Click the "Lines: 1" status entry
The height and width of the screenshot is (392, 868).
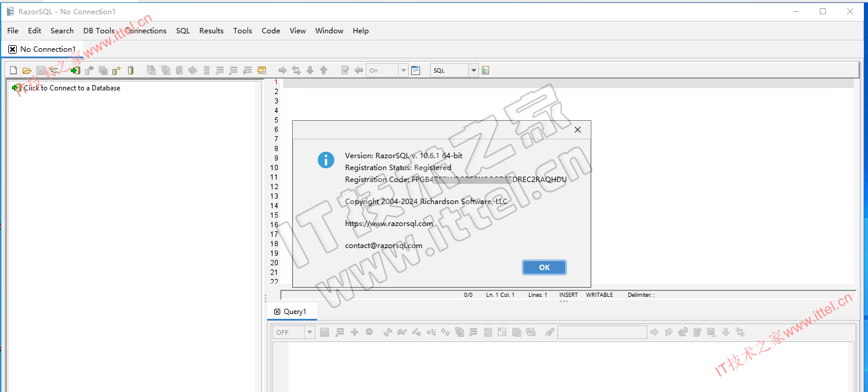tap(538, 295)
